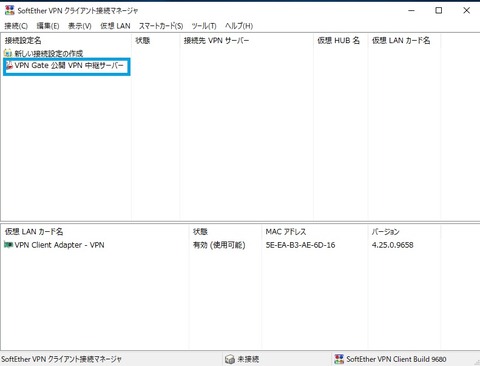Click the SoftEther app icon in title bar
The image size is (480, 366).
10,10
